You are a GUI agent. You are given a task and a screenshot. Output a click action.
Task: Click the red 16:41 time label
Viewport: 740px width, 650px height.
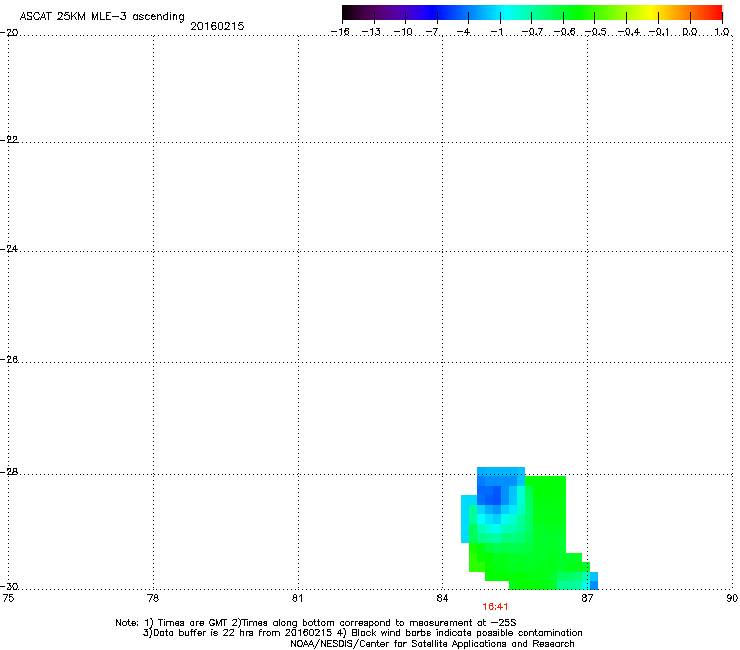[495, 607]
